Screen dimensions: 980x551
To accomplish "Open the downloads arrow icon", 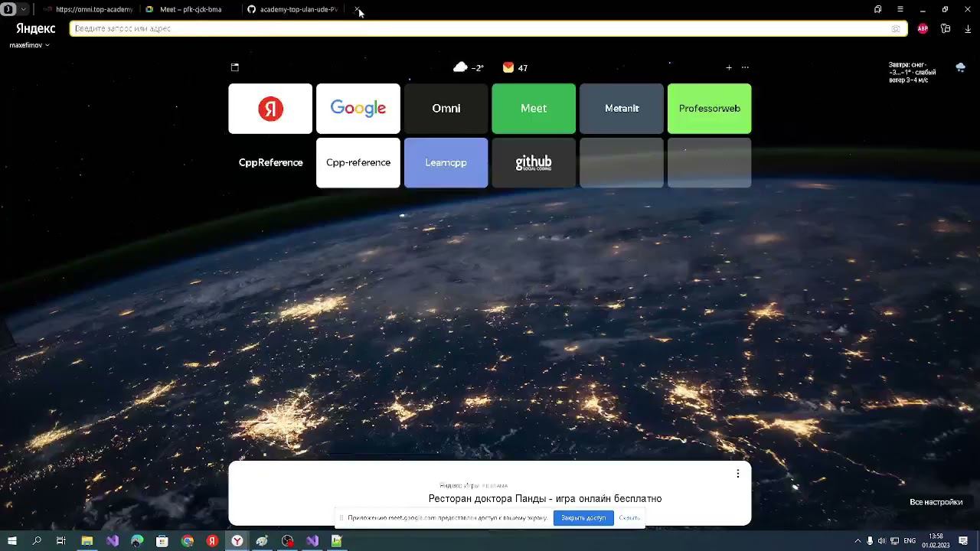I will pyautogui.click(x=968, y=28).
